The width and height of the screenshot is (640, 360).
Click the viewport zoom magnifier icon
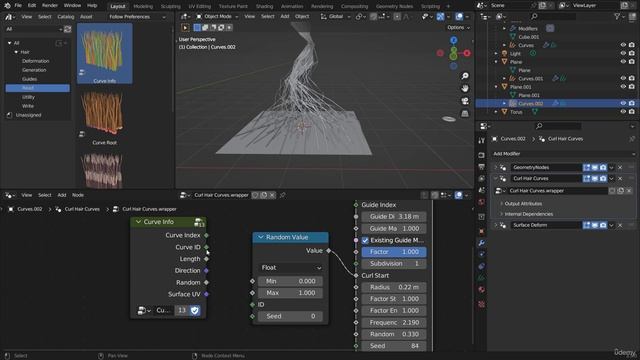[465, 76]
